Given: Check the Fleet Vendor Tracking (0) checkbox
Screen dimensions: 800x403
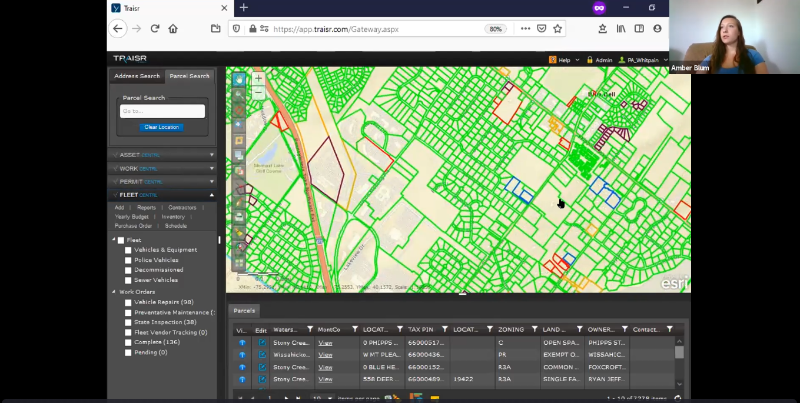Looking at the screenshot, I should click(128, 333).
